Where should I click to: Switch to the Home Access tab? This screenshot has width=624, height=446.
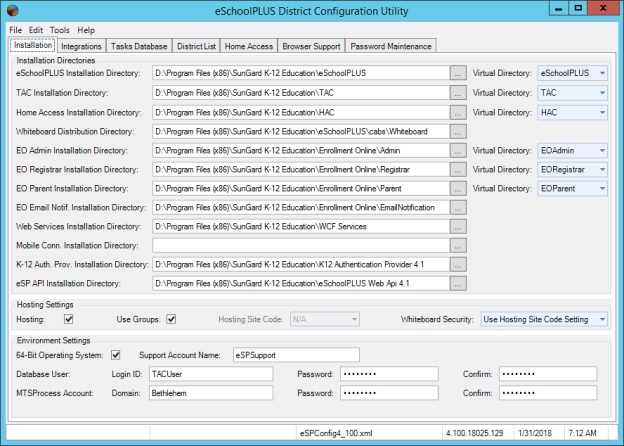249,46
